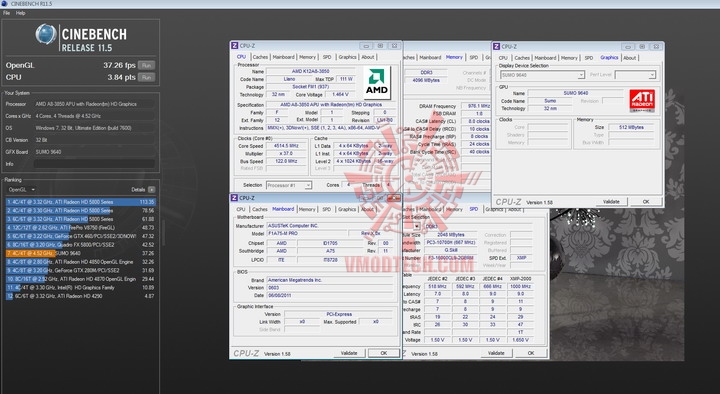Select ranking row 6 Quadro FX 5800

(81, 245)
